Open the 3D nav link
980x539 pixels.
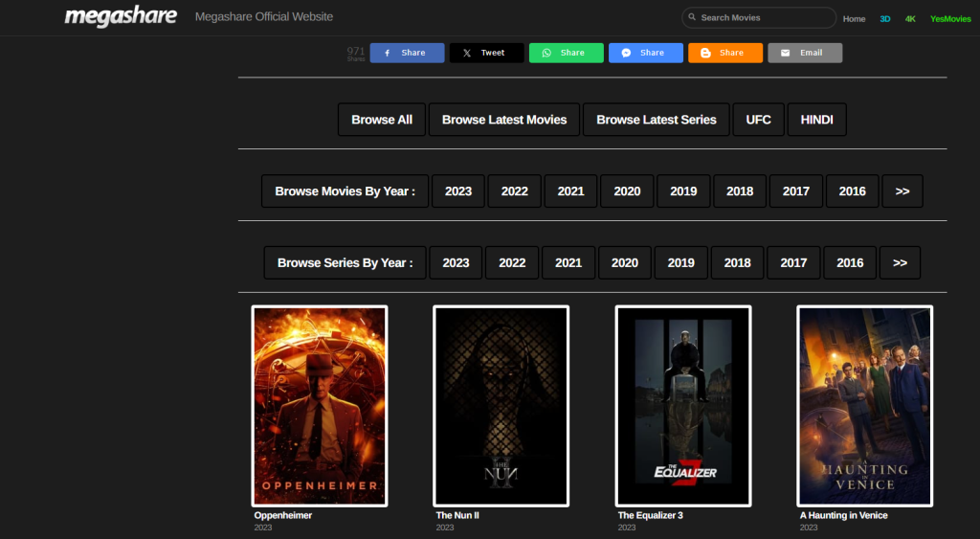pos(885,19)
